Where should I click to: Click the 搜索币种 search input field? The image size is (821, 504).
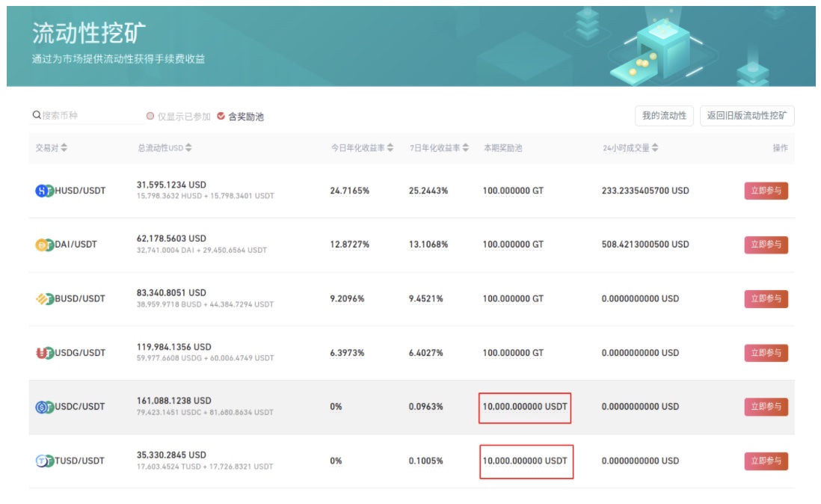[x=90, y=116]
